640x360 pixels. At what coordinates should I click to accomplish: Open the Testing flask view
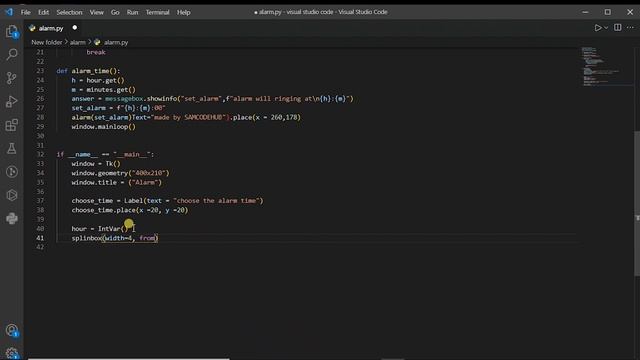(11, 148)
